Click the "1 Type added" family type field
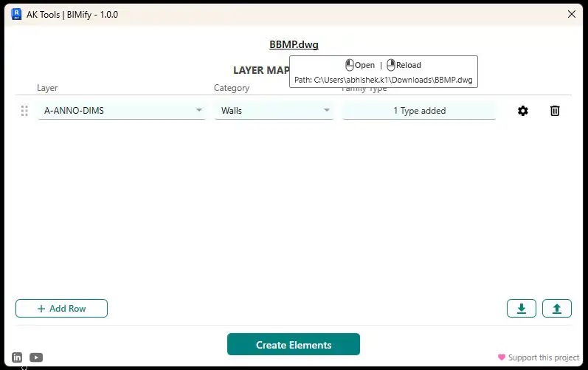 coord(419,111)
